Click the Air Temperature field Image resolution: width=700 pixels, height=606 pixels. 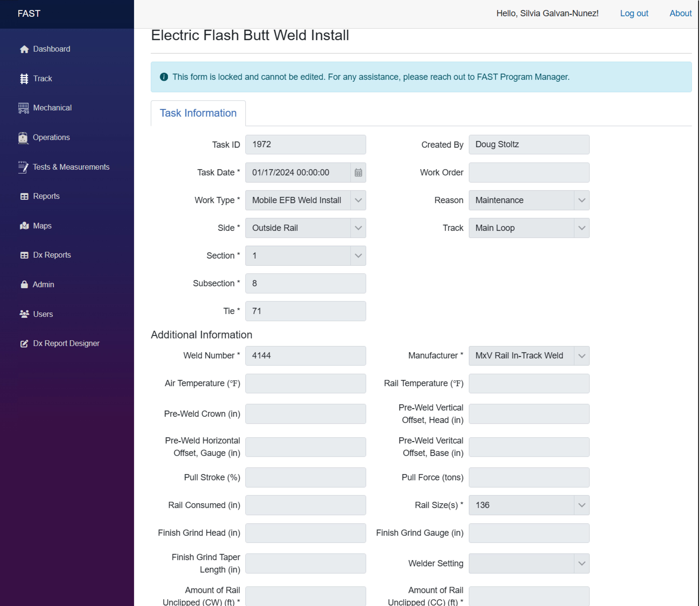pos(306,384)
